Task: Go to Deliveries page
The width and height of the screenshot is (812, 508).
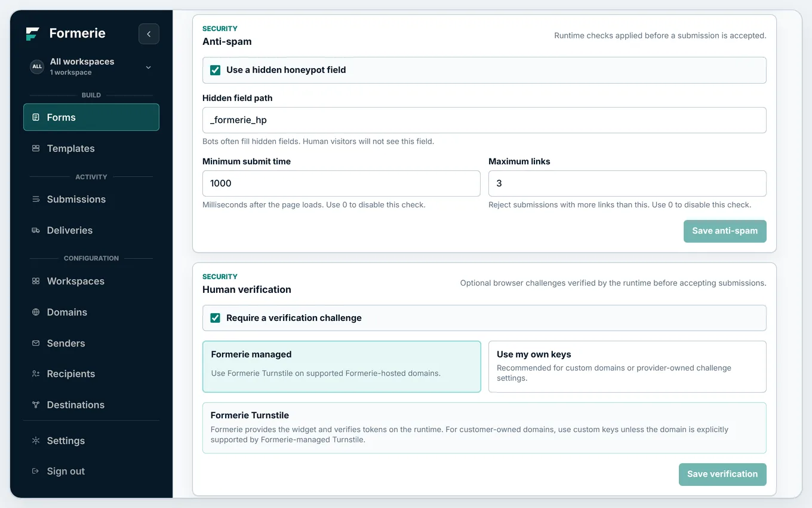Action: [x=91, y=230]
